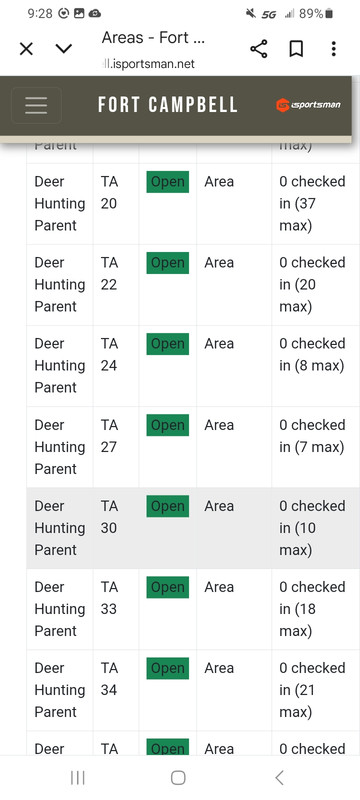360x800 pixels.
Task: Expand the down chevron next to X
Action: pyautogui.click(x=64, y=49)
